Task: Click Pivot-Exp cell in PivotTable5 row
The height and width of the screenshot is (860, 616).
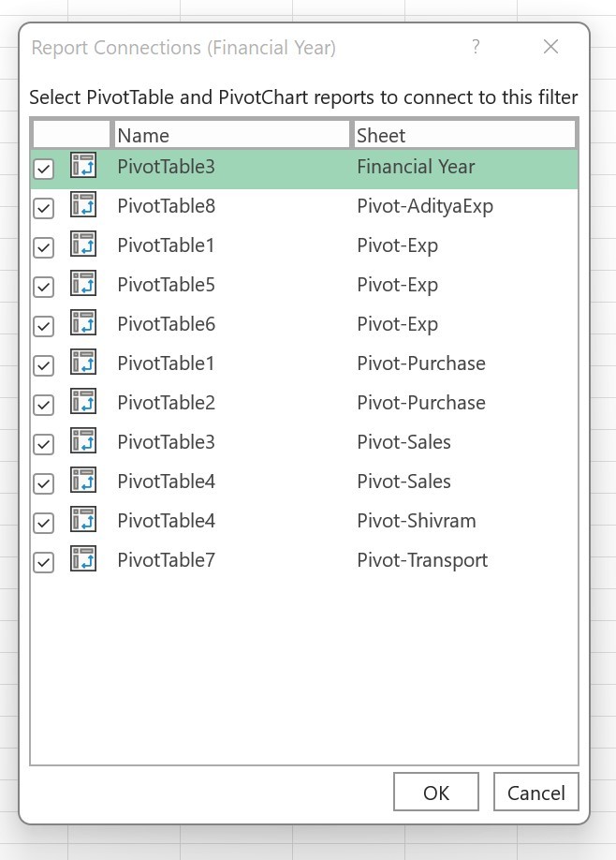Action: click(x=397, y=285)
